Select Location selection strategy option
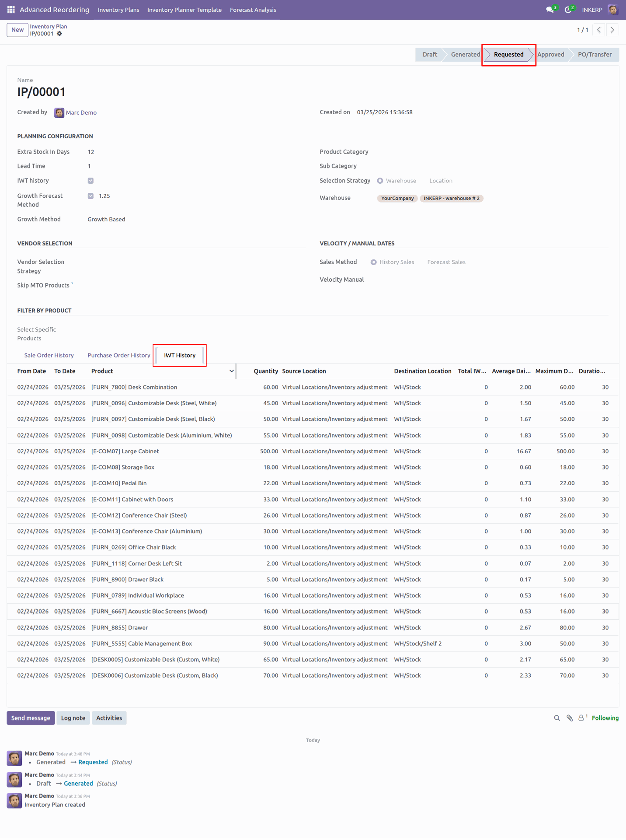Image resolution: width=626 pixels, height=840 pixels. 440,181
